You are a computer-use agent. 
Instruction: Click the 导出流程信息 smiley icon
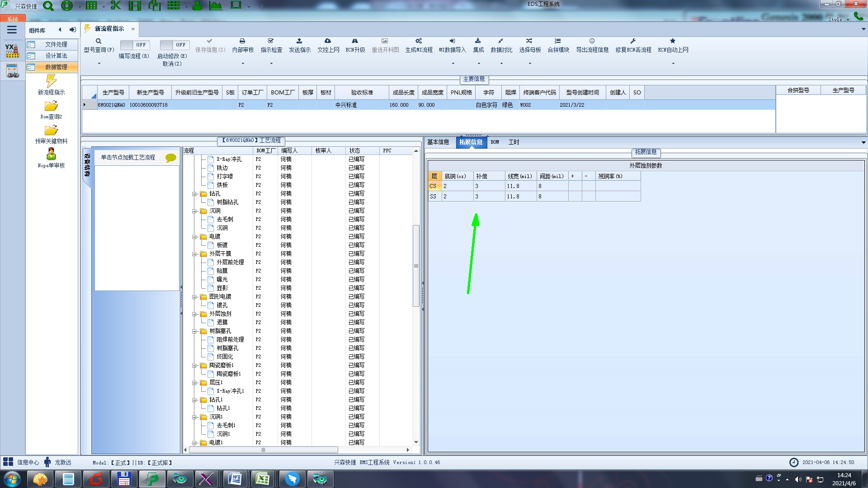(x=592, y=41)
